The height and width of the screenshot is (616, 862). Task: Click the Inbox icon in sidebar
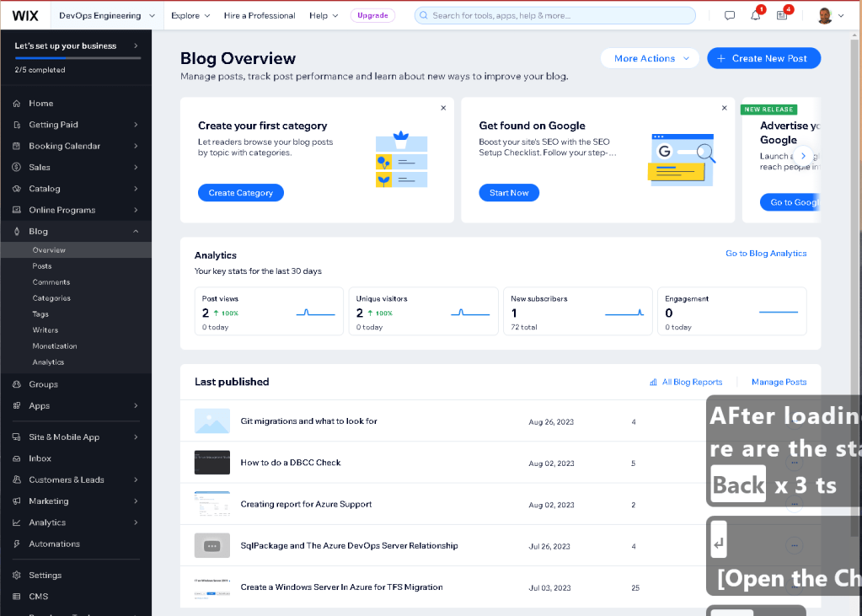click(17, 458)
